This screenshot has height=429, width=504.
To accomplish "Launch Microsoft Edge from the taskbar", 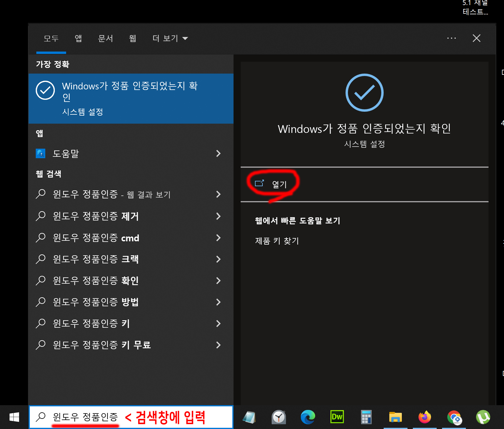I will click(x=308, y=417).
